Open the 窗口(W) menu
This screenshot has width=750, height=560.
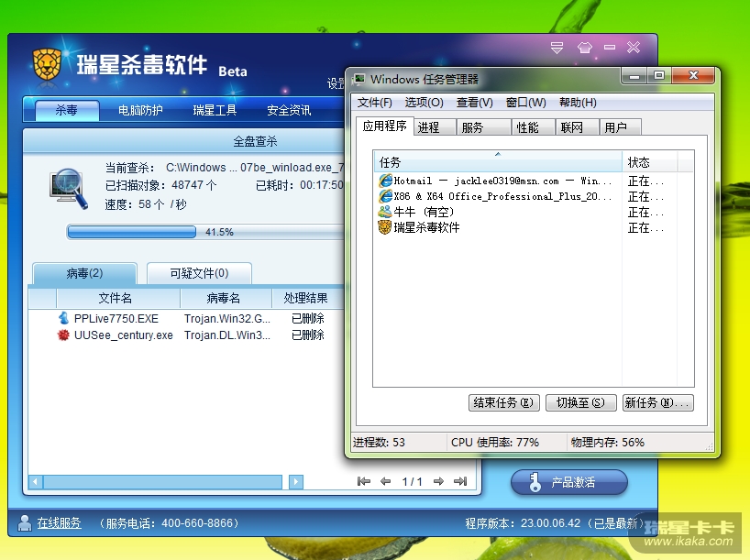coord(525,103)
